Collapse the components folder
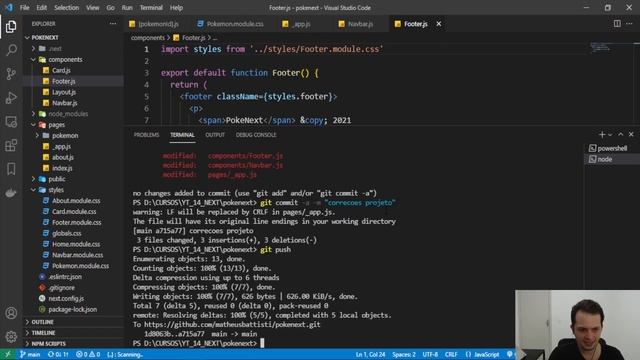 pos(33,59)
